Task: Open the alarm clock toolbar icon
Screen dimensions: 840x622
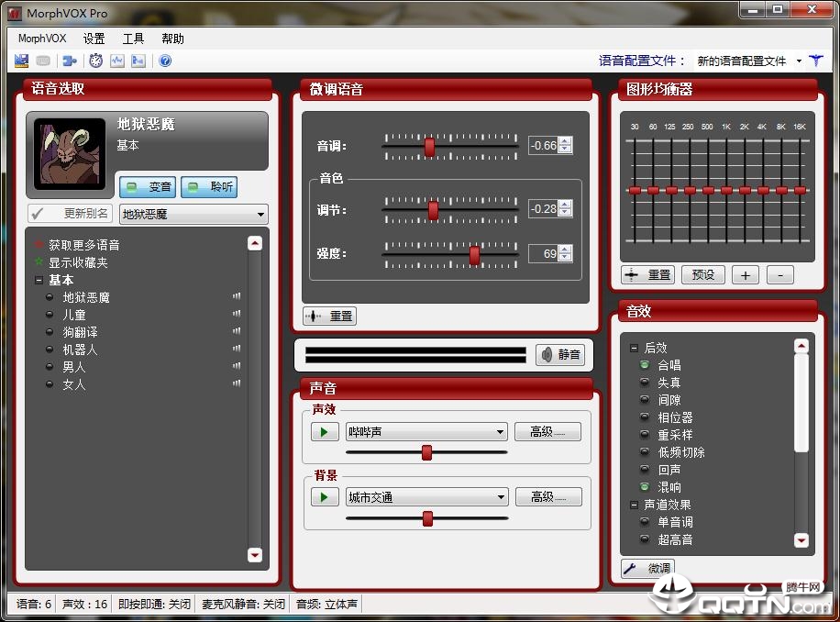Action: [x=96, y=61]
